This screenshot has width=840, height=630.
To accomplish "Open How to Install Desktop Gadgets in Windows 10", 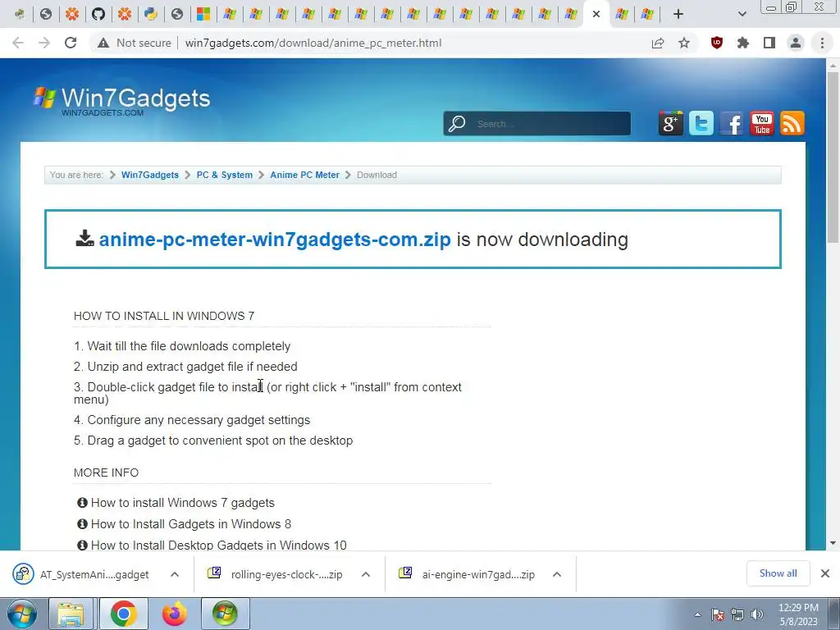I will (218, 546).
